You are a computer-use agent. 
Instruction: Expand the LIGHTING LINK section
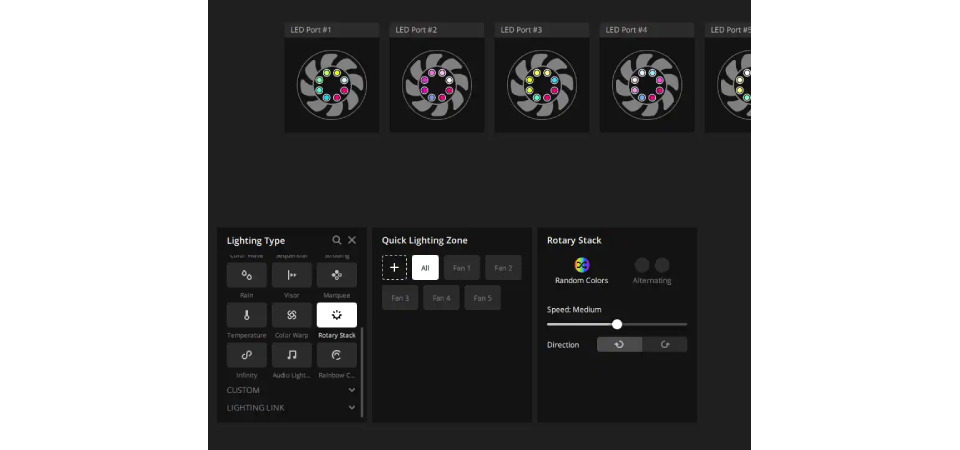351,408
